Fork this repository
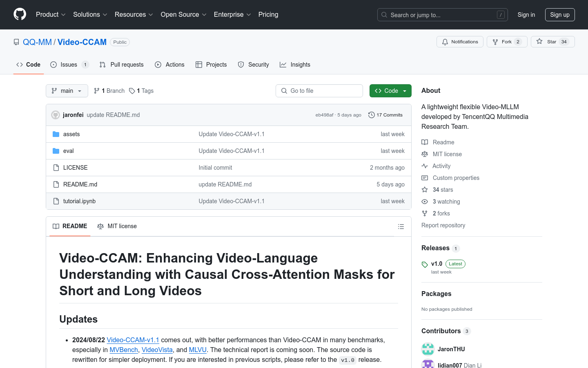Viewport: 588px width, 368px height. point(507,42)
